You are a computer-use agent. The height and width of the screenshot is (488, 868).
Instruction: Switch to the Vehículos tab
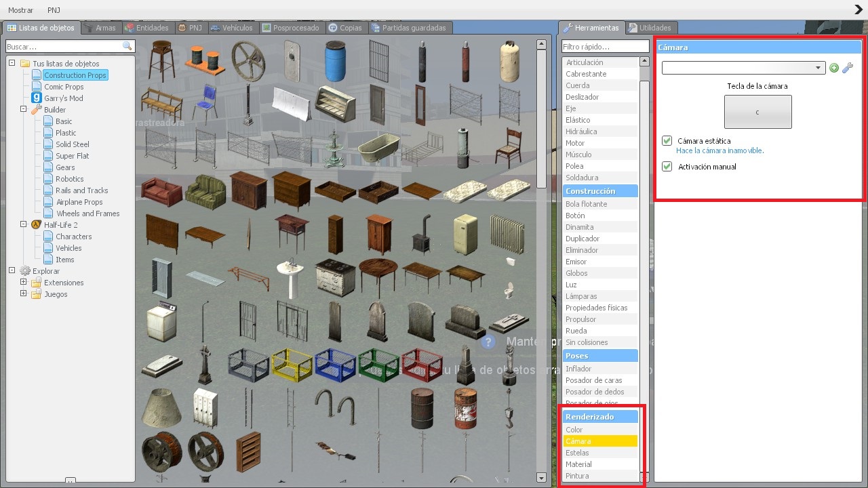[232, 28]
